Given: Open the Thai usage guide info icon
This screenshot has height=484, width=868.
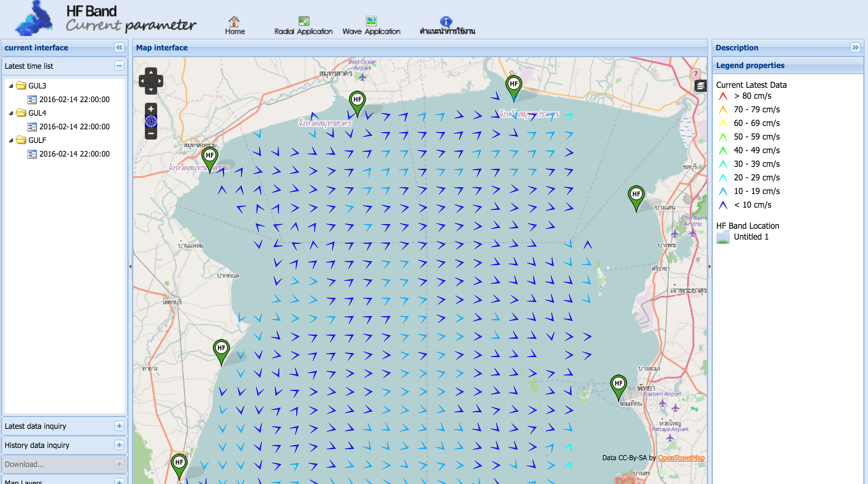Looking at the screenshot, I should tap(446, 21).
